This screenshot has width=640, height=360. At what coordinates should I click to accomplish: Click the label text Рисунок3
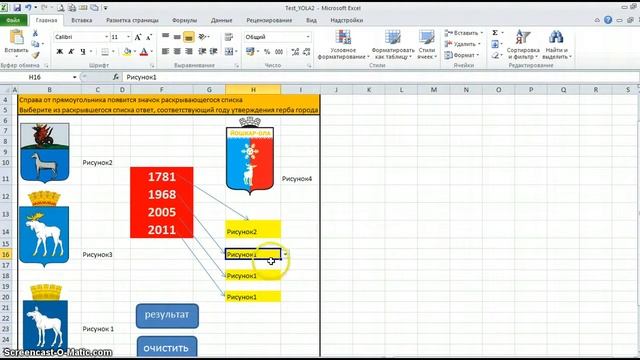pyautogui.click(x=97, y=254)
